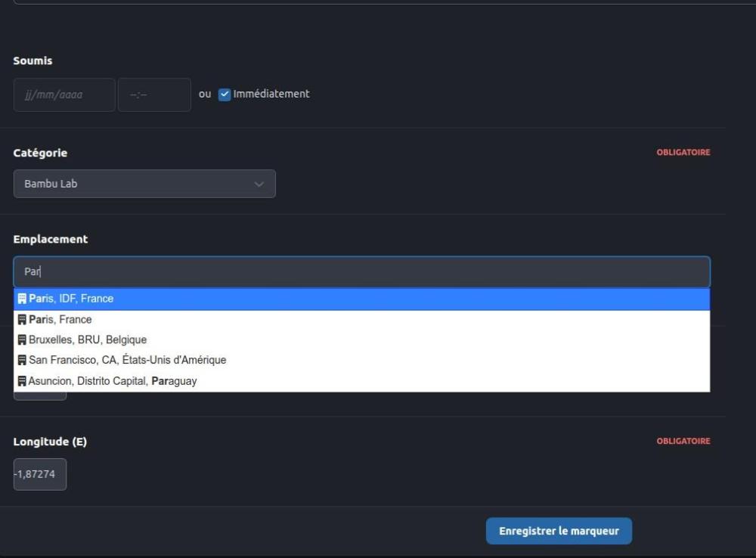Click building icon beside Paris, France suggestion

(x=22, y=319)
